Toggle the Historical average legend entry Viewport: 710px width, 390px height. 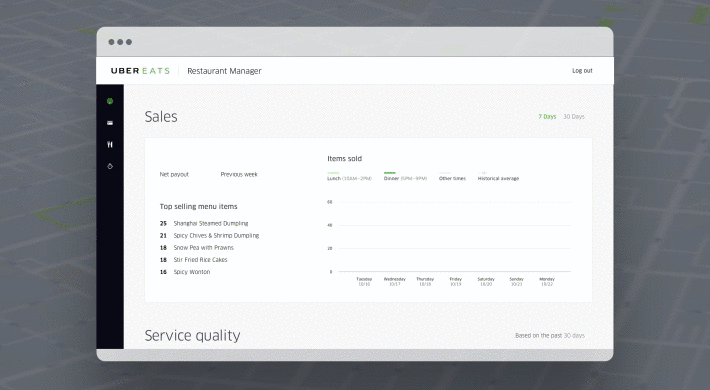(x=498, y=176)
